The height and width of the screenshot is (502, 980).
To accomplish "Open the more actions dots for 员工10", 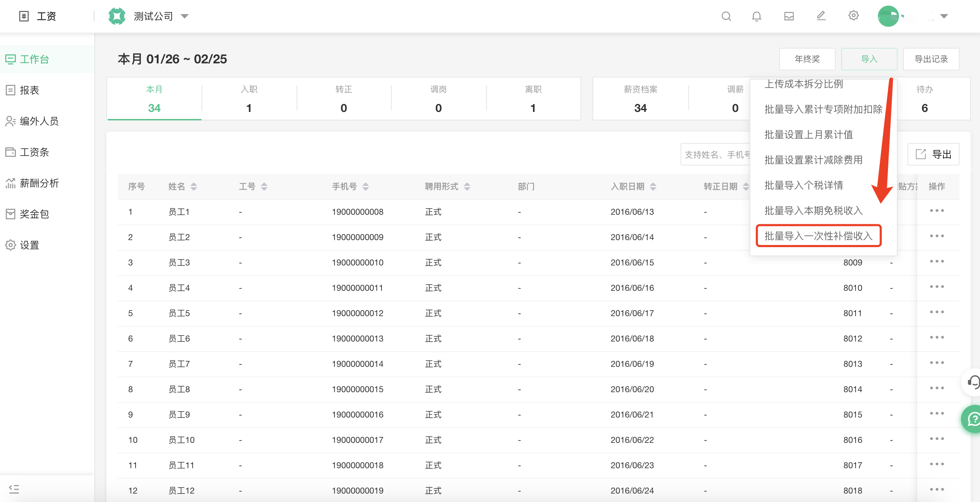I will [937, 439].
